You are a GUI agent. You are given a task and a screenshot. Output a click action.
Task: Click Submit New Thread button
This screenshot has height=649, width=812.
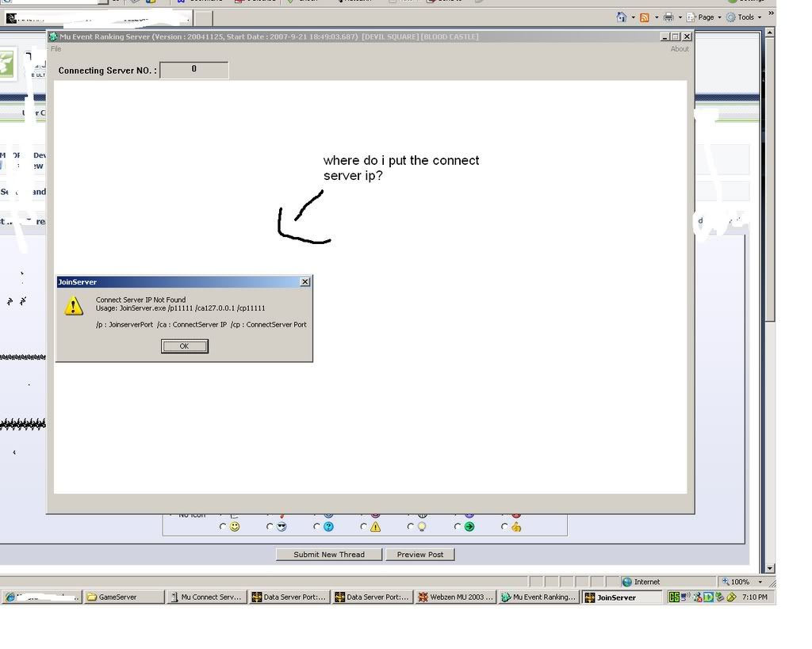pos(328,555)
